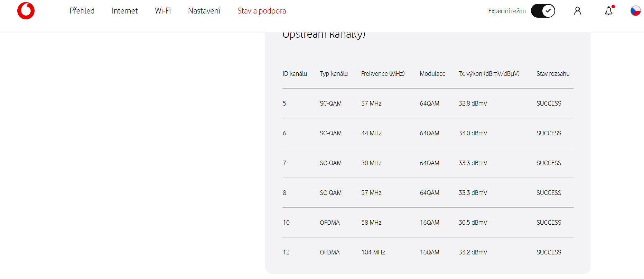Screen dimensions: 644x279
Task: Click SUCCESS status for channel 5
Action: coord(549,103)
